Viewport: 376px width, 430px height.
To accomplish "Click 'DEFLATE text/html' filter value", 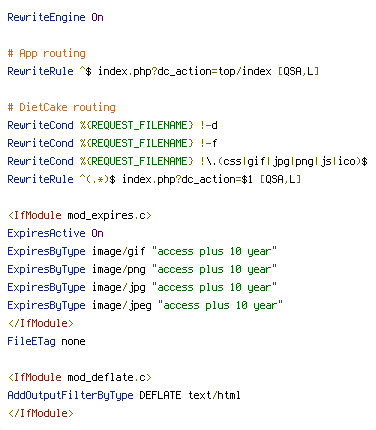I will (190, 395).
